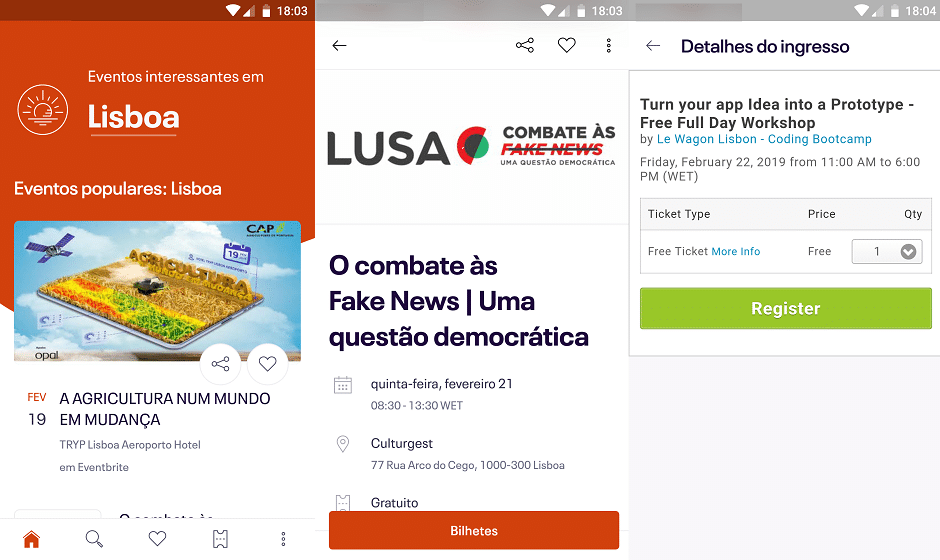Share the Fake News event from top bar
Screen dimensions: 940x560
tap(525, 46)
